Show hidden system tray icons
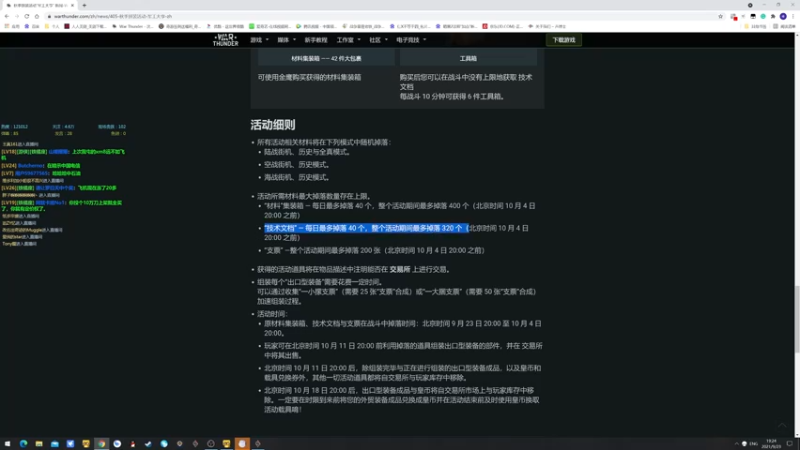 [736, 444]
